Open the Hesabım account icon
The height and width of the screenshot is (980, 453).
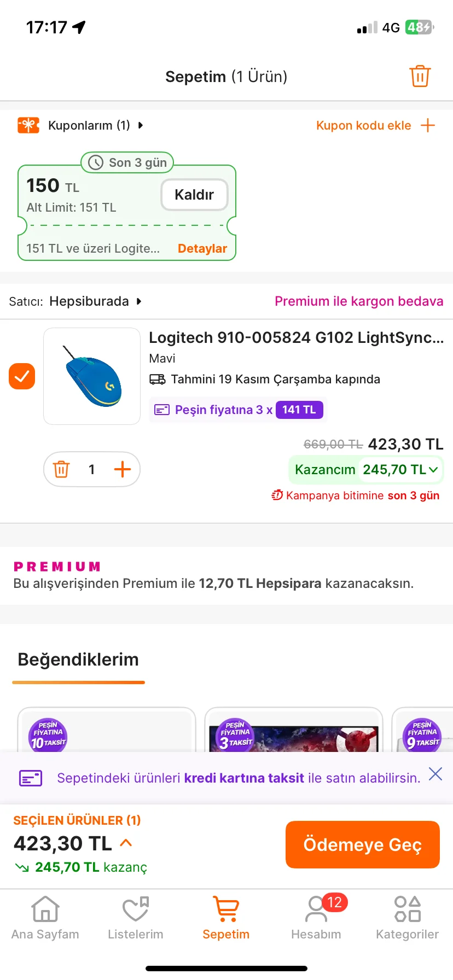316,911
